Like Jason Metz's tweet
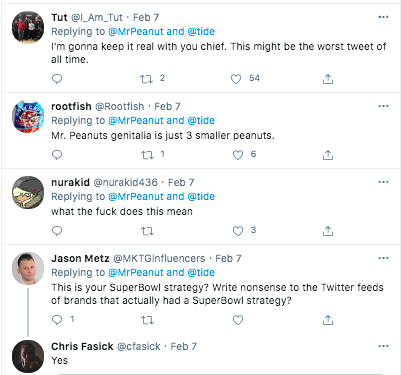The image size is (401, 375). [x=238, y=320]
